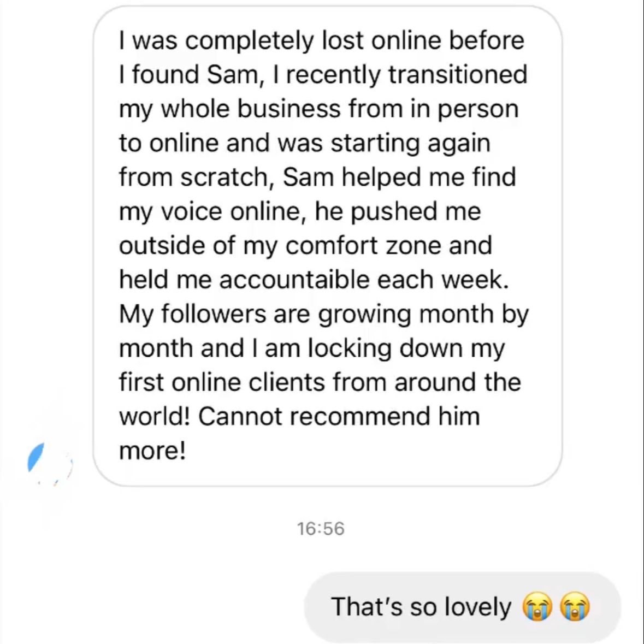The height and width of the screenshot is (644, 644).
Task: Click the phrase "outside of my comfort zone and"
Action: point(305,246)
